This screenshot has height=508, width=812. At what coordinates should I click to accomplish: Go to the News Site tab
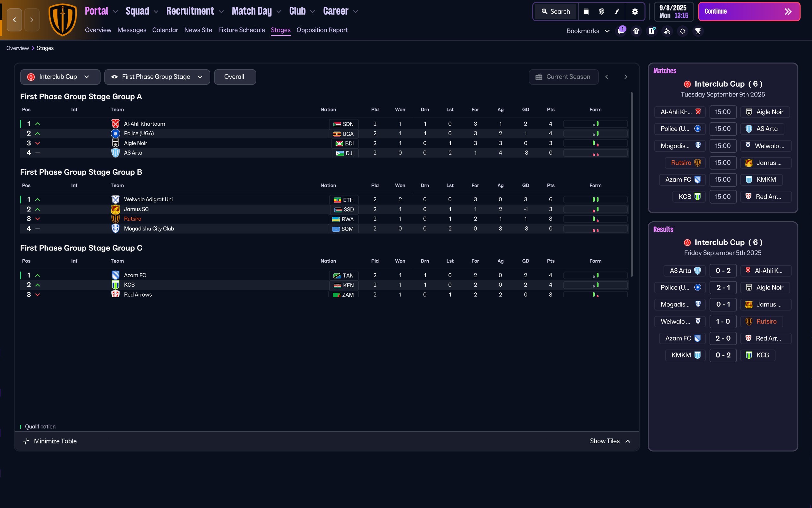pyautogui.click(x=198, y=30)
